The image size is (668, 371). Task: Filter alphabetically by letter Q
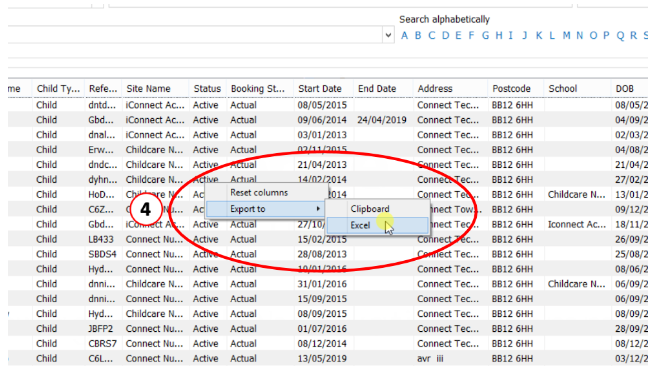[620, 35]
